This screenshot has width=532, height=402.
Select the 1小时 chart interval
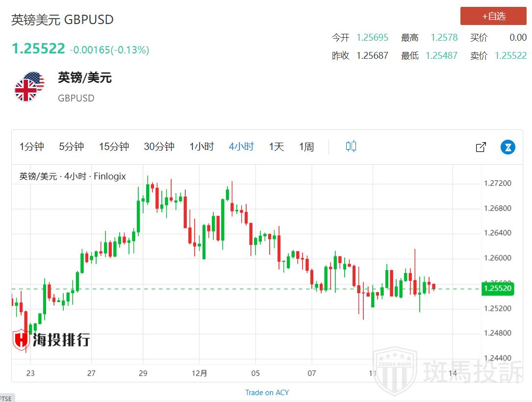coord(202,147)
